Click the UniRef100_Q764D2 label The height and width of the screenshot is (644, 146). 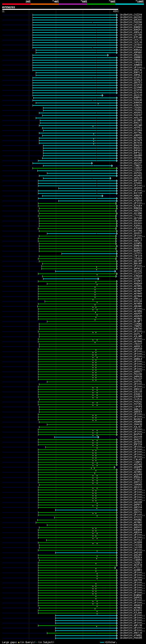coord(131,183)
